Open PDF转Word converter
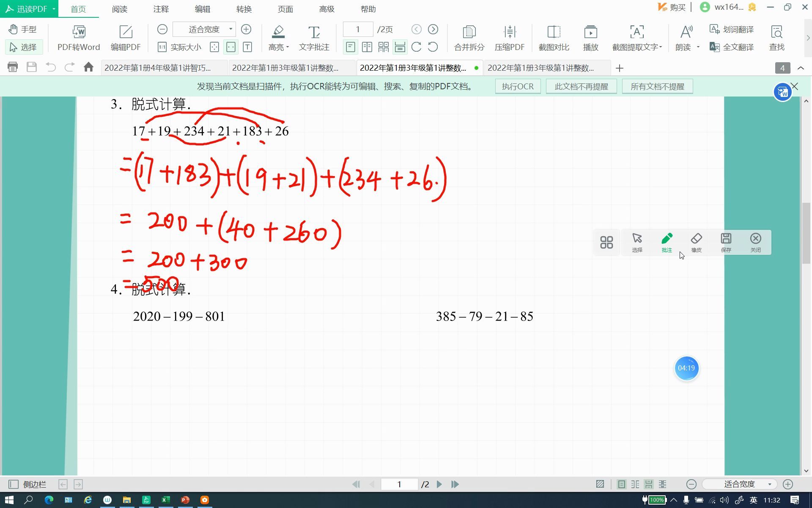This screenshot has height=508, width=812. 79,38
